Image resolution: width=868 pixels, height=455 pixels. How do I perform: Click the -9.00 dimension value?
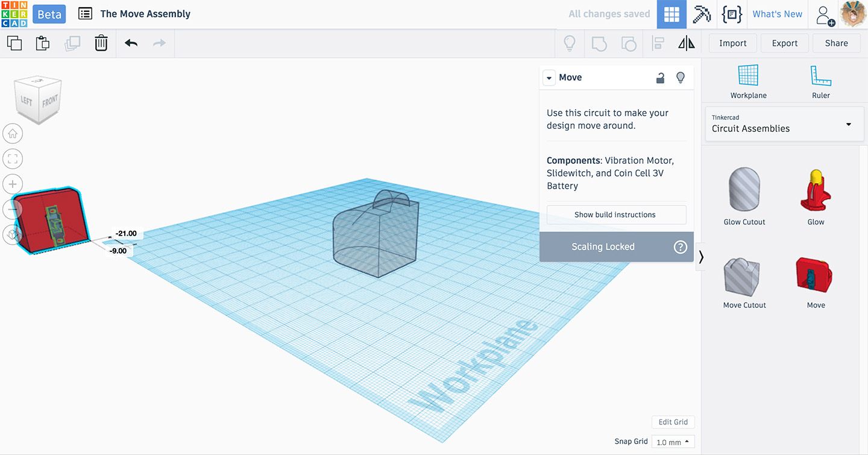[x=118, y=251]
